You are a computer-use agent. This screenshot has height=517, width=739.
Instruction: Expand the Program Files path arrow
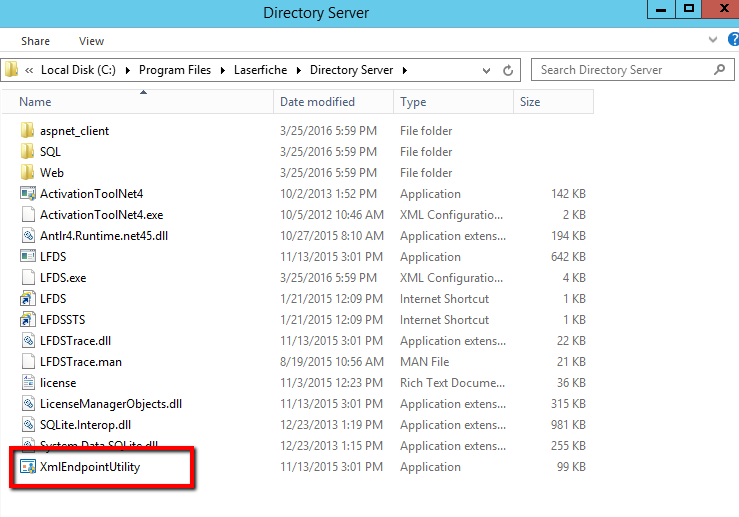coord(223,70)
